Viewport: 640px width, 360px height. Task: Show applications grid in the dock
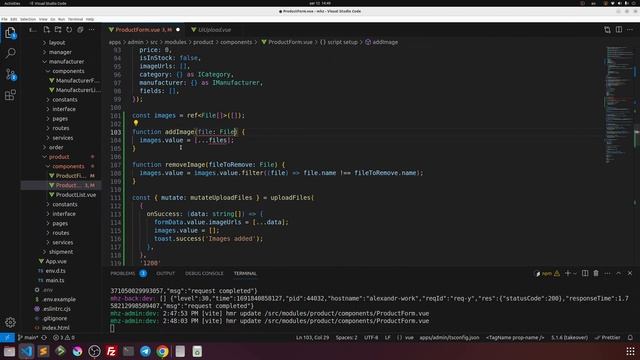click(x=630, y=351)
